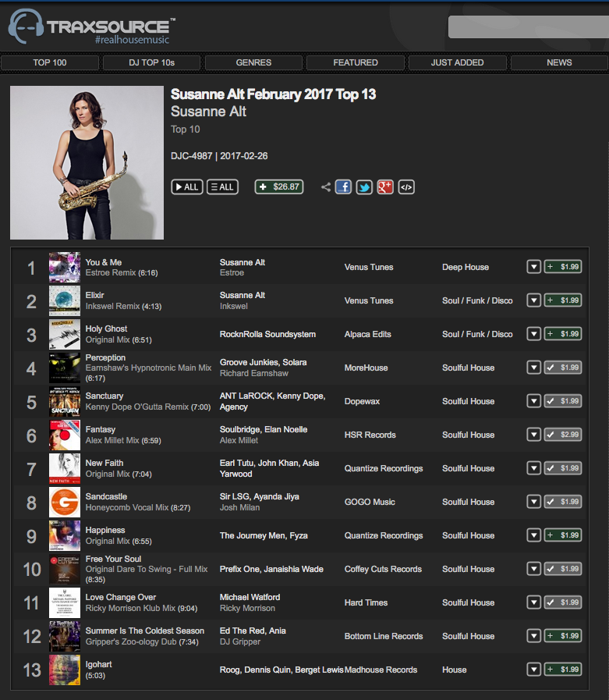Open Deep House genre link
609x700 pixels.
[466, 267]
